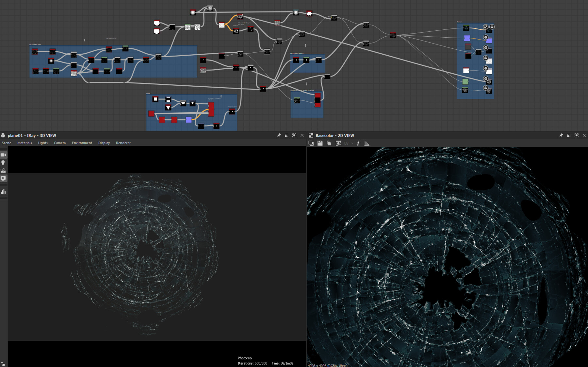Viewport: 588px width, 367px height.
Task: Toggle pin on the 3D VIEW panel
Action: click(x=279, y=135)
